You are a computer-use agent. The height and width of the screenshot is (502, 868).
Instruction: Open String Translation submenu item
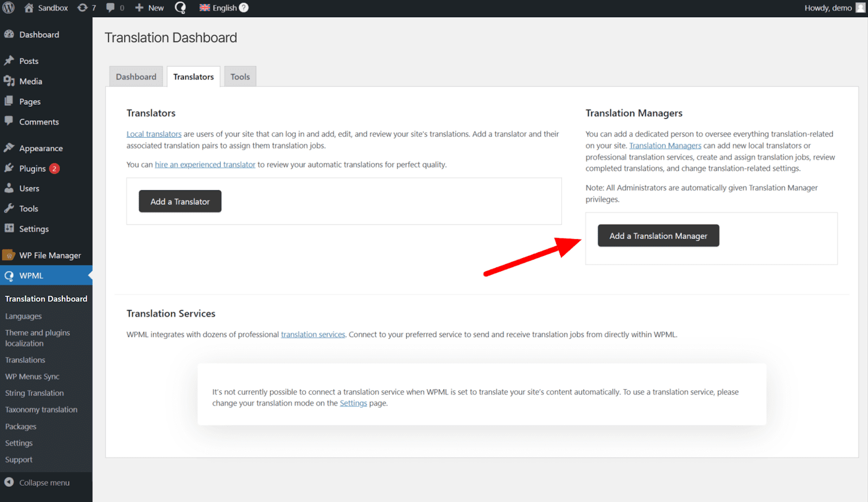click(34, 393)
